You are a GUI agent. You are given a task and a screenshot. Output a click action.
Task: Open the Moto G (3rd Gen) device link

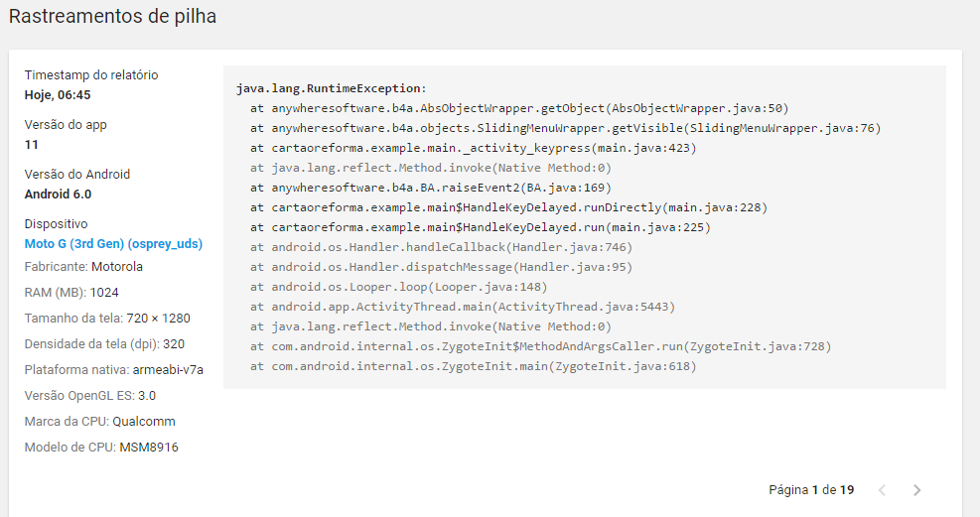(113, 244)
